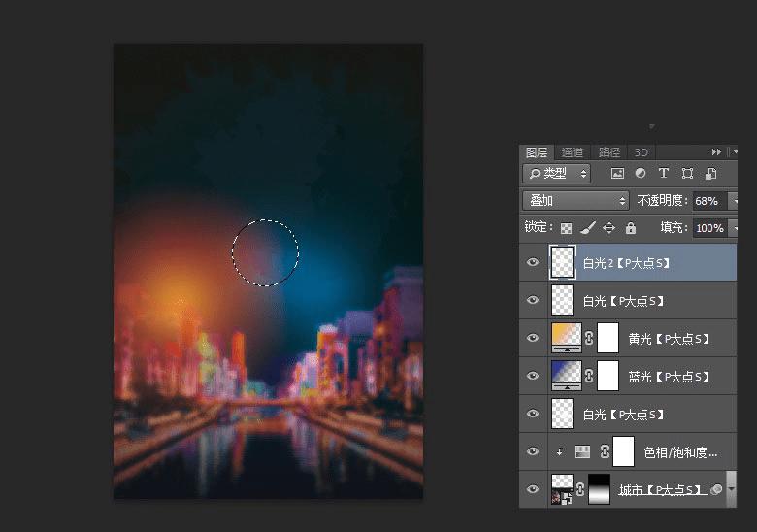757x532 pixels.
Task: Lock image pixels brush icon
Action: click(587, 227)
